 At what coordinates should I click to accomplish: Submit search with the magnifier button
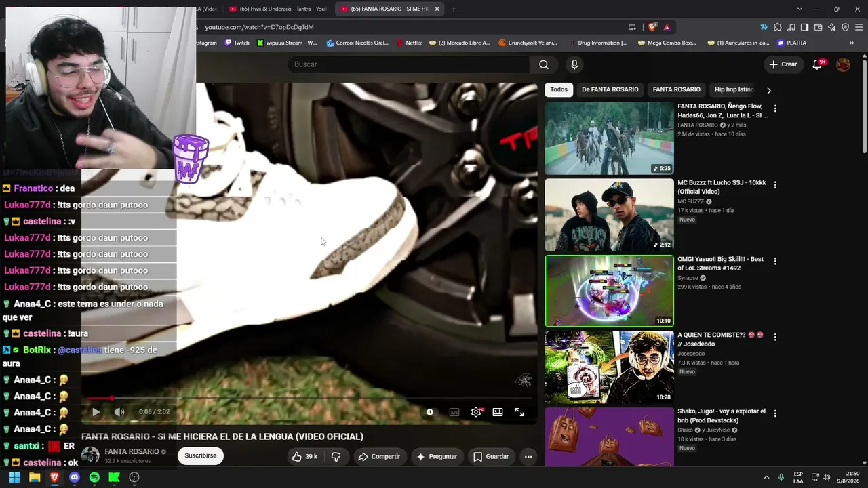pos(544,64)
